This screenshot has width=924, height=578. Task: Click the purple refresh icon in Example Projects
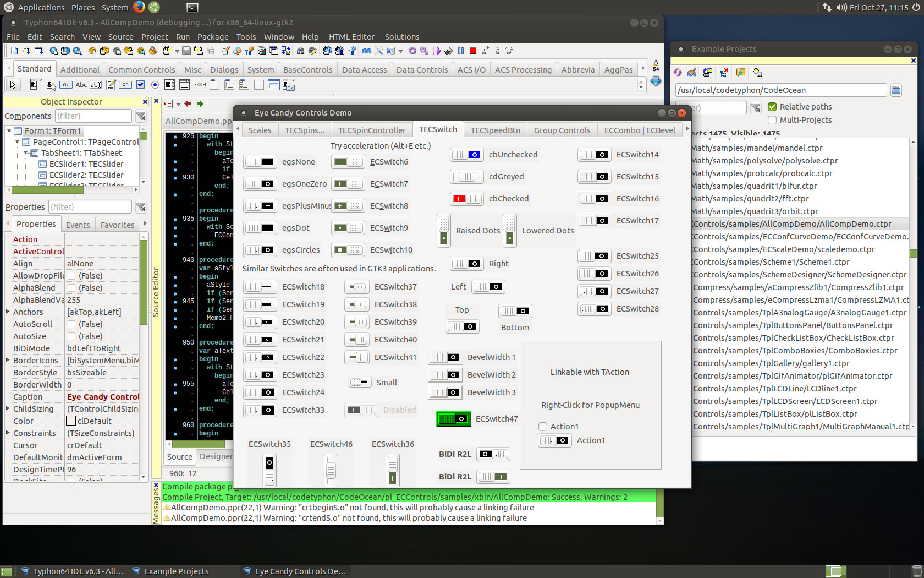click(x=678, y=72)
